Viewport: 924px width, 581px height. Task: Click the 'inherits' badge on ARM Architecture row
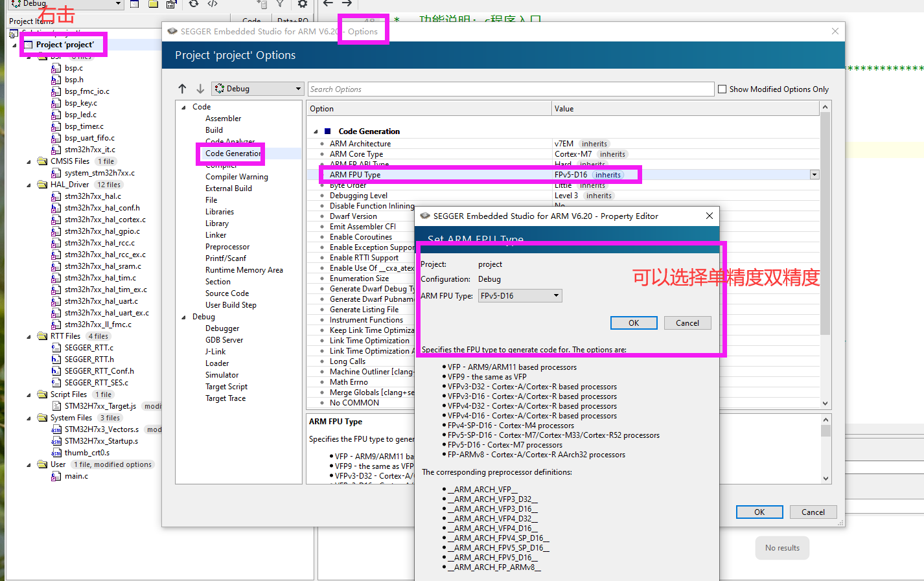click(x=594, y=144)
